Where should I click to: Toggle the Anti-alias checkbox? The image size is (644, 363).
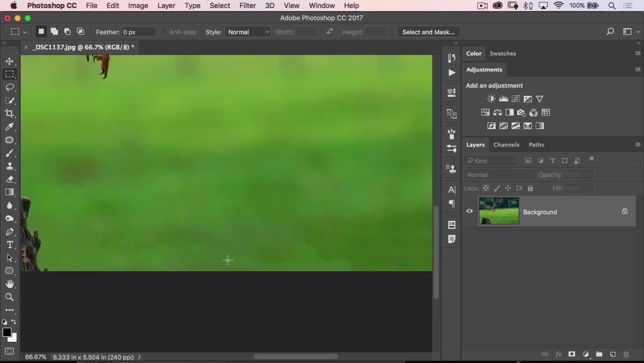[x=164, y=32]
